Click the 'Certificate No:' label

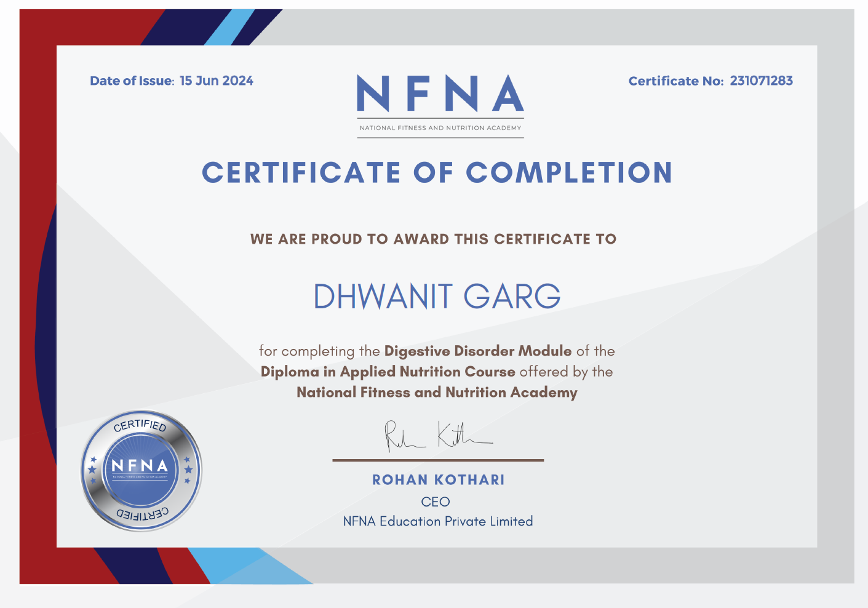676,81
